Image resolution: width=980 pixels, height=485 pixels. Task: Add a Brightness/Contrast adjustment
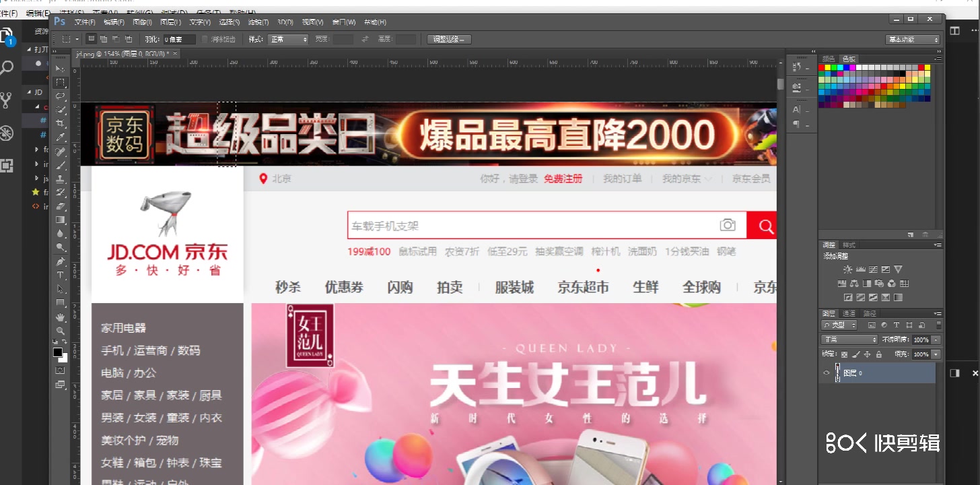848,269
